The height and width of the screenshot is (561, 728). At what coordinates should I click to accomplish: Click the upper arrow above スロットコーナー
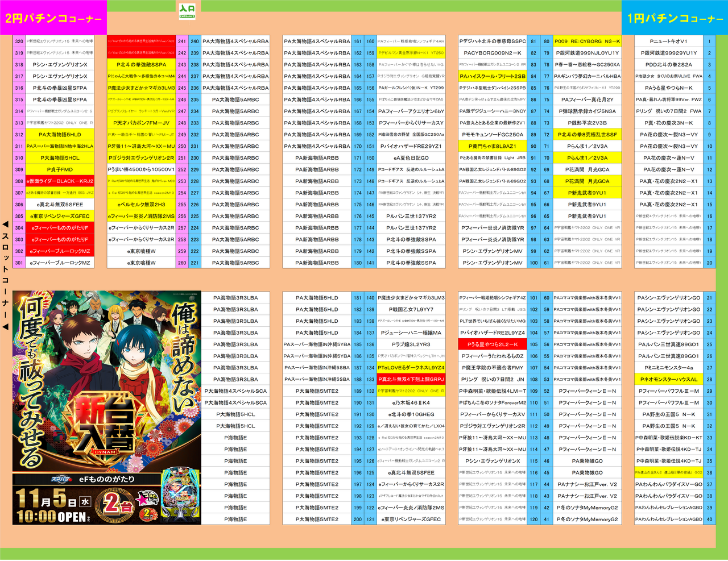point(5,224)
